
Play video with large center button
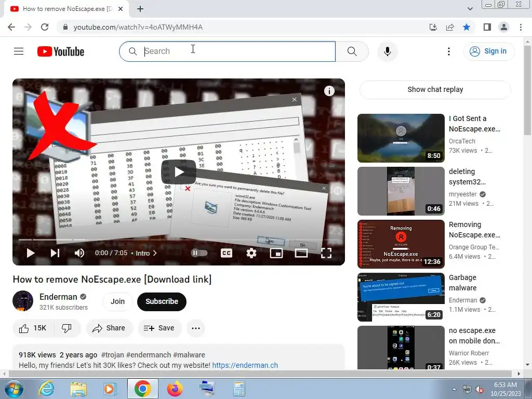tap(179, 172)
